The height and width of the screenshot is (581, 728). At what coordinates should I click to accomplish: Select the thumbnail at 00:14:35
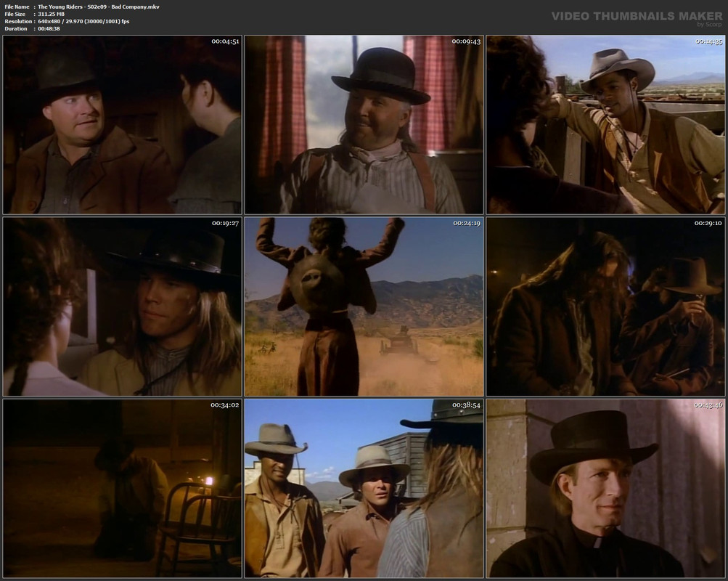pyautogui.click(x=605, y=124)
